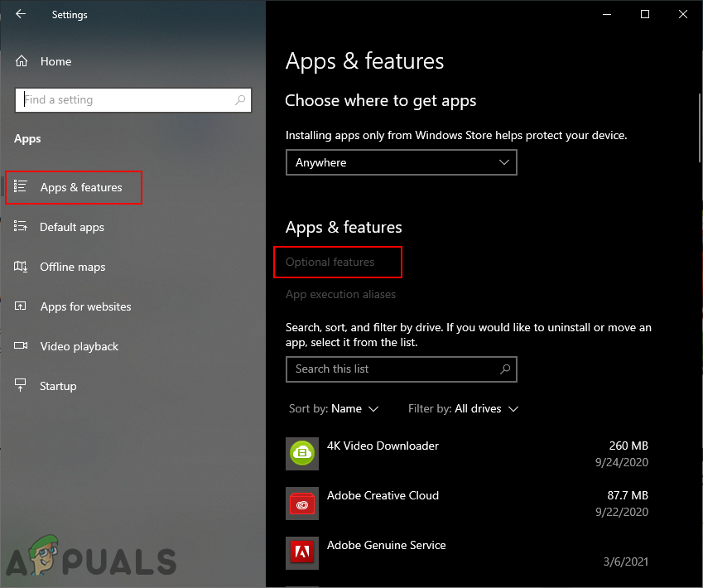Open the Startup page
This screenshot has height=588, width=703.
58,386
